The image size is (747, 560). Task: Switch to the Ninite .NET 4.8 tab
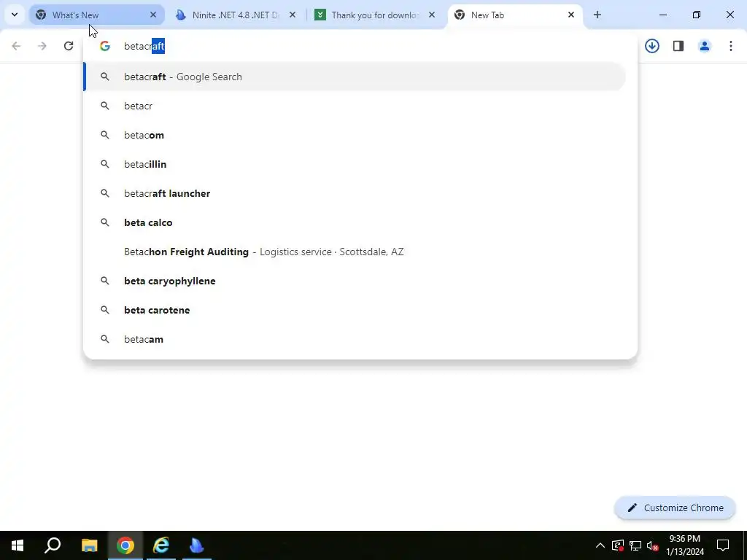(228, 15)
